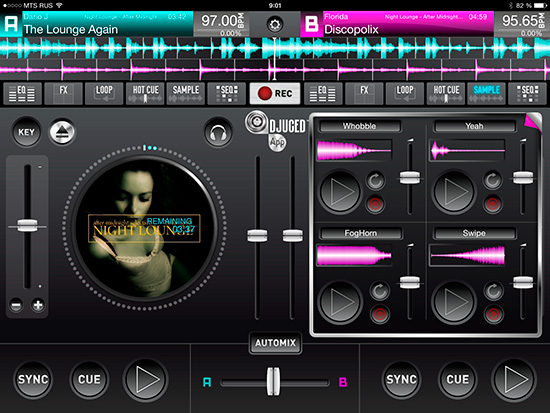Flip sample panel via pink corner

click(532, 121)
